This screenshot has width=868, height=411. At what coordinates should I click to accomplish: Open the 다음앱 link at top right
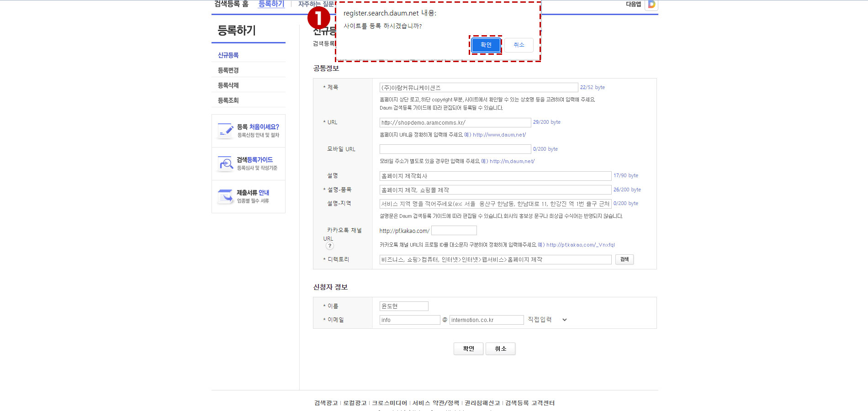[x=633, y=4]
